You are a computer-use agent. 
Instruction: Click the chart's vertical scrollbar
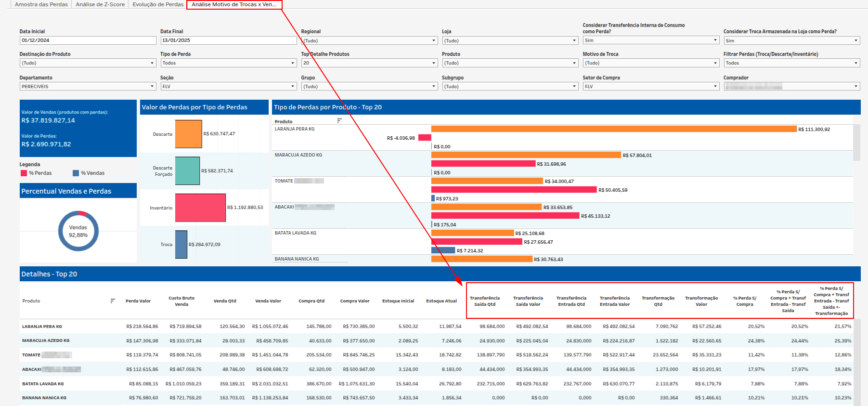tap(856, 142)
